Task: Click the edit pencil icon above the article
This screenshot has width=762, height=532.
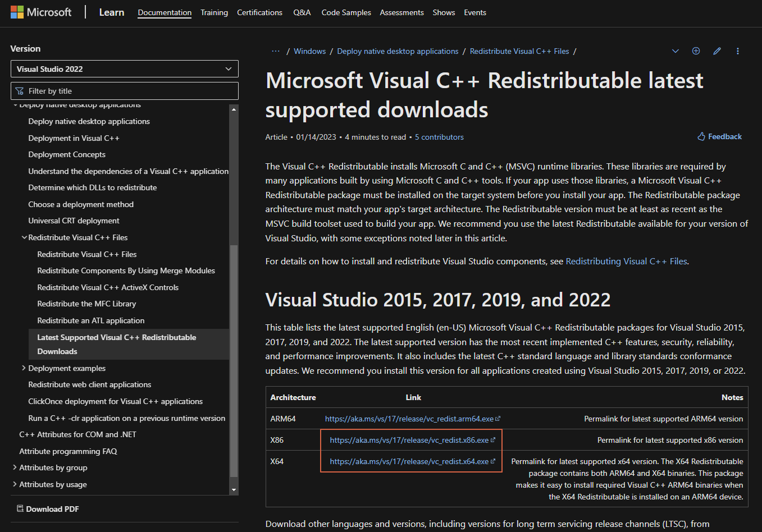Action: click(x=717, y=51)
